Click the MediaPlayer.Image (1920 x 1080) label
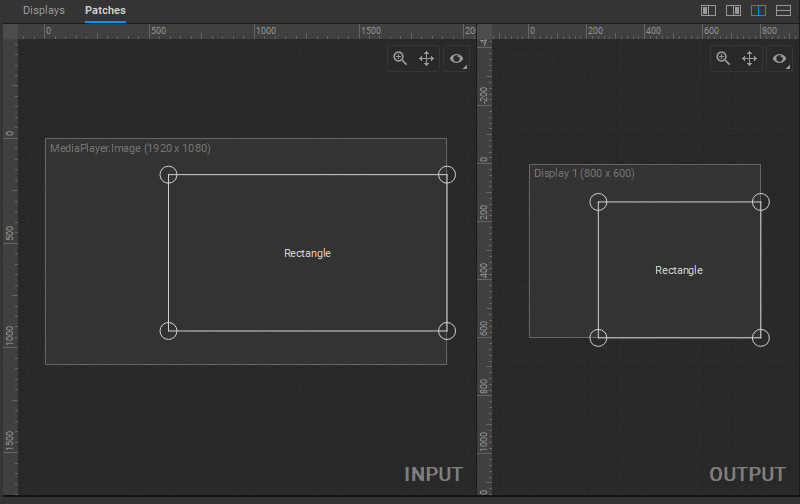 pos(130,148)
